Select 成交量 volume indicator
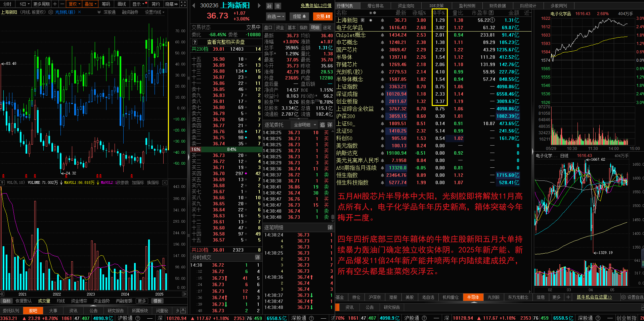The width and height of the screenshot is (644, 321). pyautogui.click(x=44, y=301)
